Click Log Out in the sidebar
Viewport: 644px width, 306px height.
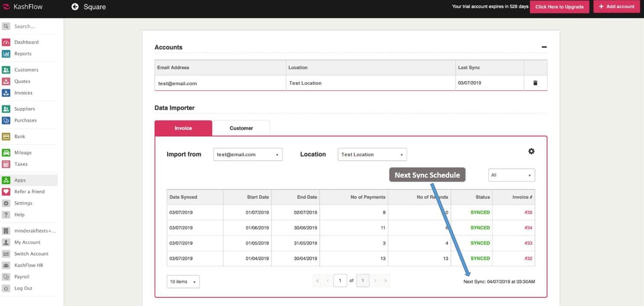pos(23,288)
